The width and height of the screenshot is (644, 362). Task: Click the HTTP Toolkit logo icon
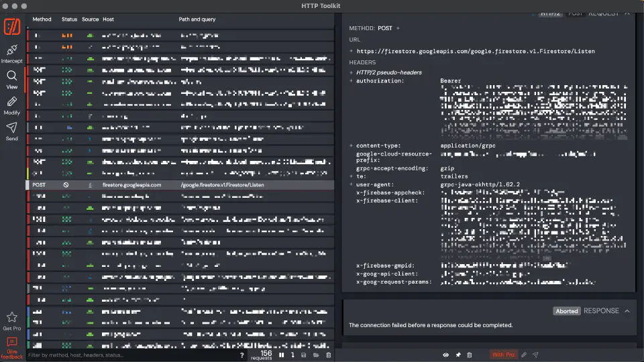12,27
